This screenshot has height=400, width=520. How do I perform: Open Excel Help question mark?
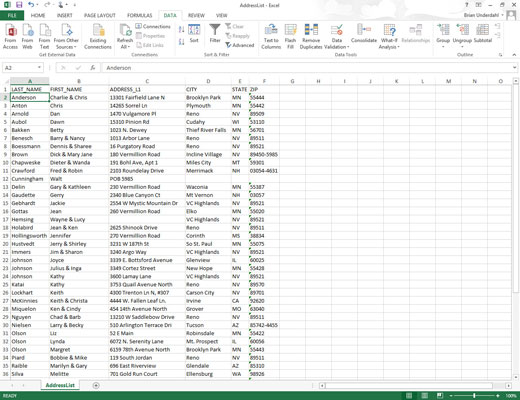tap(467, 5)
